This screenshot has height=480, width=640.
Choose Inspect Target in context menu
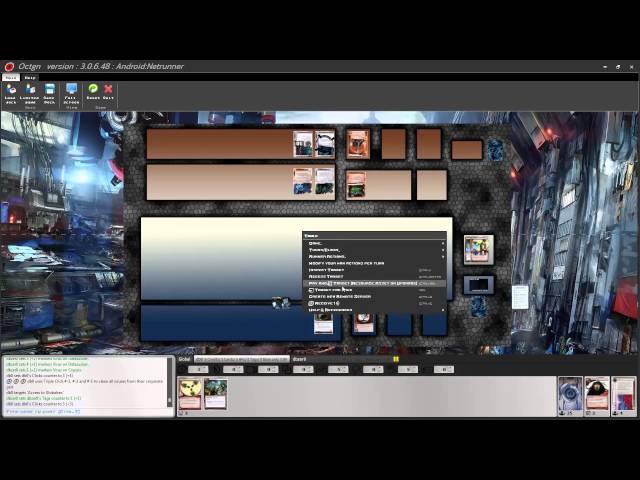(x=374, y=270)
